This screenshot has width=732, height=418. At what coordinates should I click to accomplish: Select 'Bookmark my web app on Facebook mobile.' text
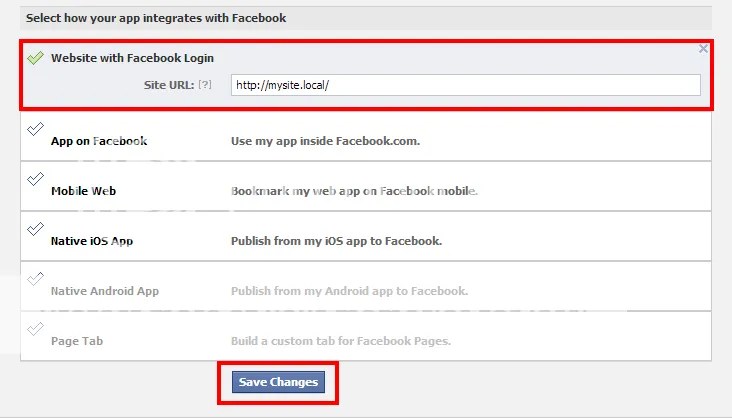tap(354, 191)
